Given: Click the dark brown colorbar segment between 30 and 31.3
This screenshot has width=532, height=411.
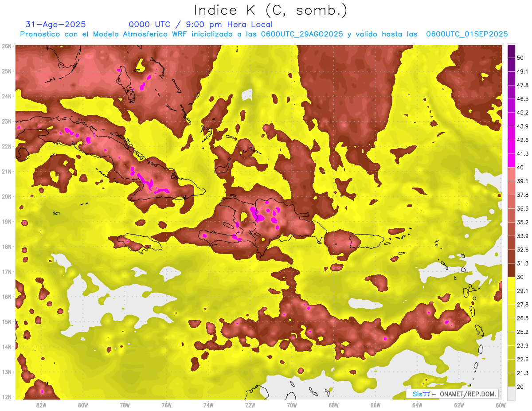Looking at the screenshot, I should tap(511, 270).
